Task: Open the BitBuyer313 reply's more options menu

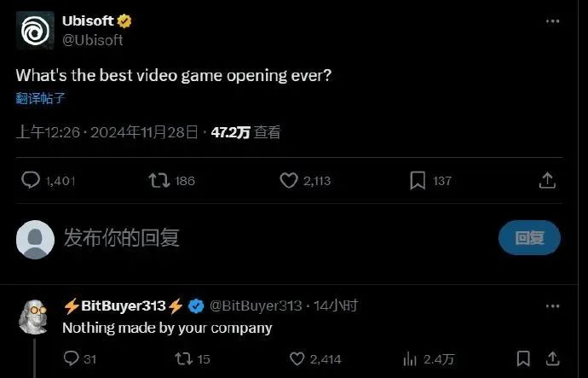Action: [553, 306]
